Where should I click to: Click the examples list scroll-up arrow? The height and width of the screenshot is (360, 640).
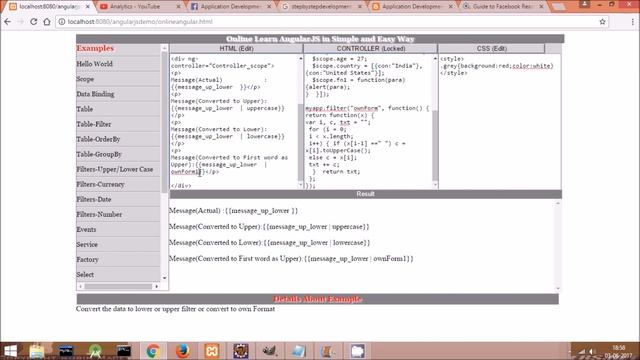[x=164, y=48]
